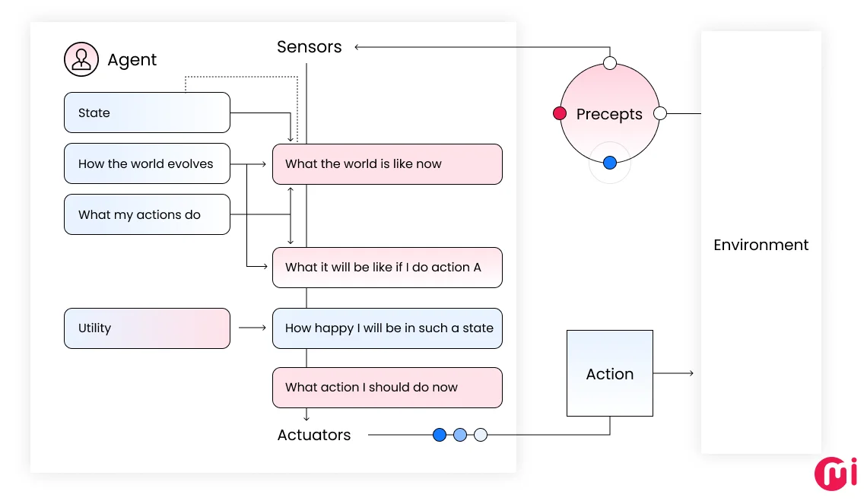867x504 pixels.
Task: Click the Action square box
Action: [610, 373]
